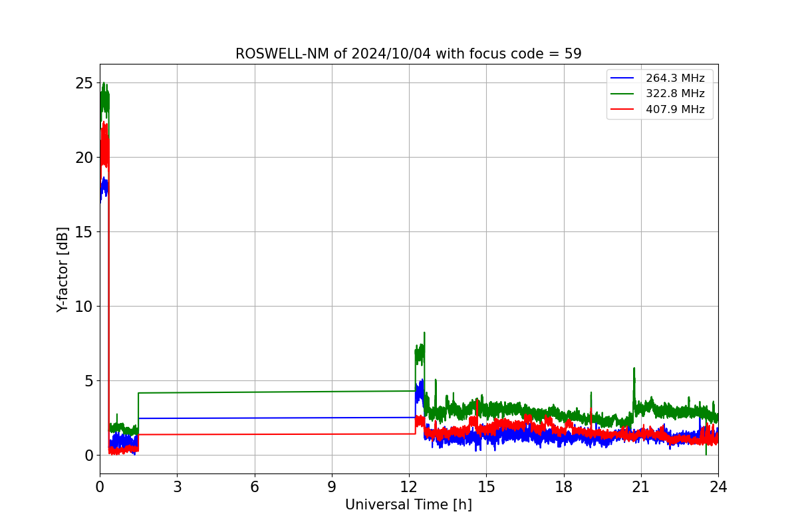The image size is (798, 532).
Task: Click the Universal Time [h] axis label
Action: (408, 505)
